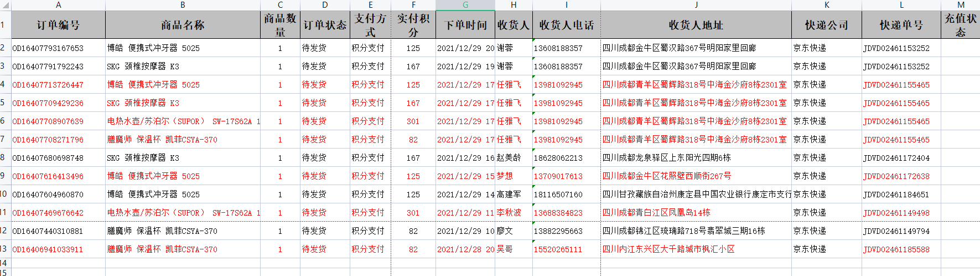Screen dimensions: 980x276
Task: Click 京东快递 in the 吴哥 row
Action: (810, 249)
